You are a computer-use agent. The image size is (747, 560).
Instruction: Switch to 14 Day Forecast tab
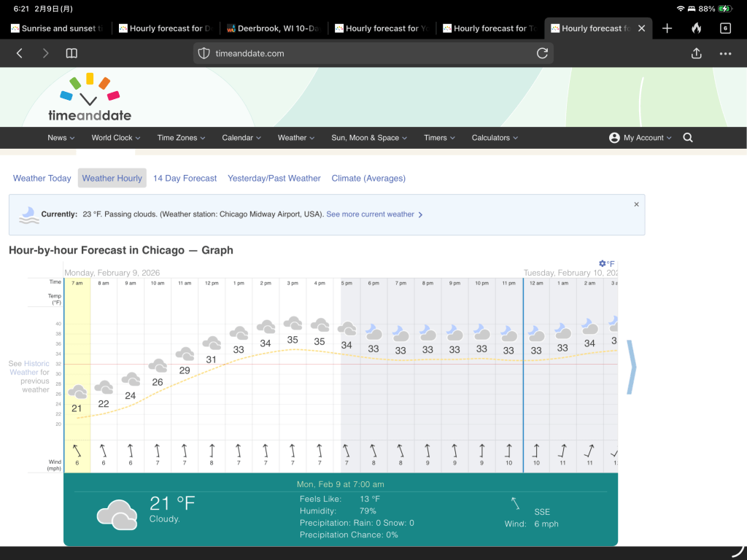[185, 178]
